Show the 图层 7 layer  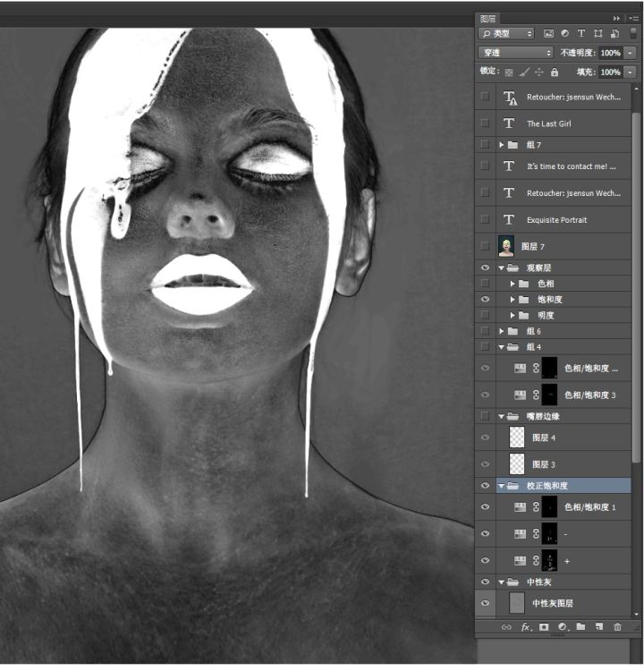pyautogui.click(x=485, y=246)
